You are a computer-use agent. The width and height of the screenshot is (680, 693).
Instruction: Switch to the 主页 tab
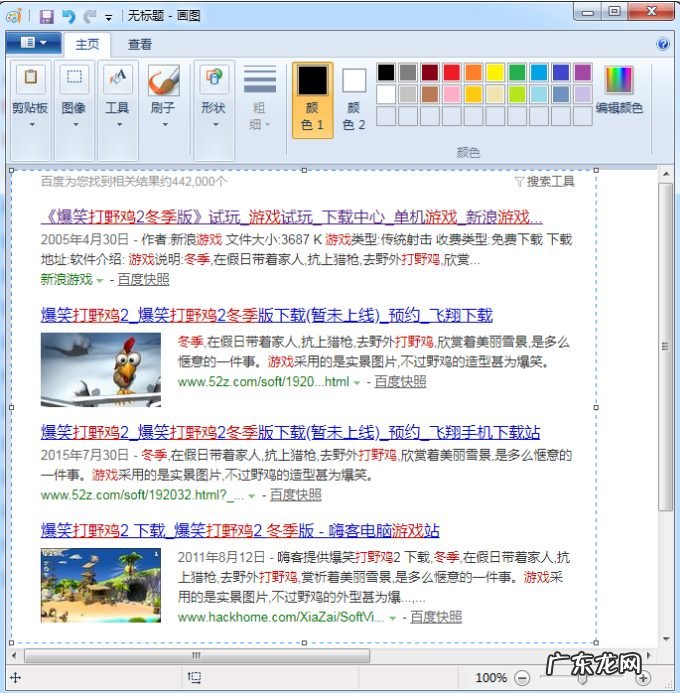[x=87, y=44]
